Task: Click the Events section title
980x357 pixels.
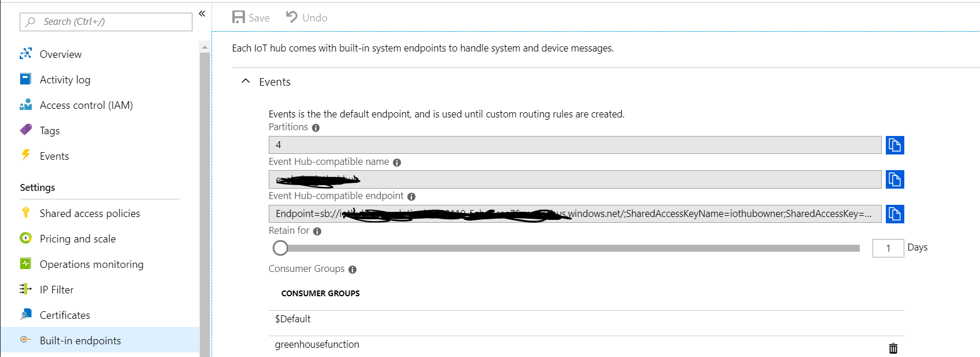Action: click(x=274, y=82)
